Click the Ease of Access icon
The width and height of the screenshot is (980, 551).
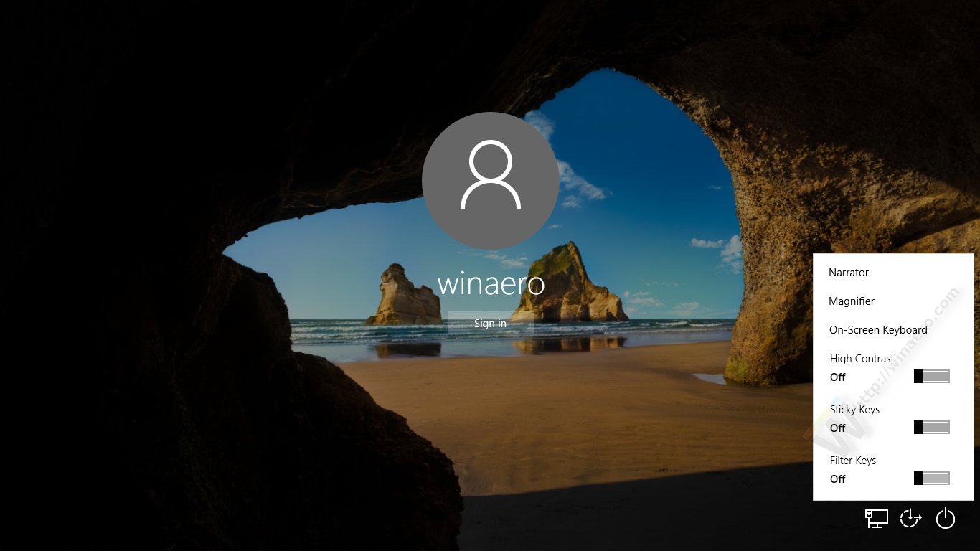910,518
